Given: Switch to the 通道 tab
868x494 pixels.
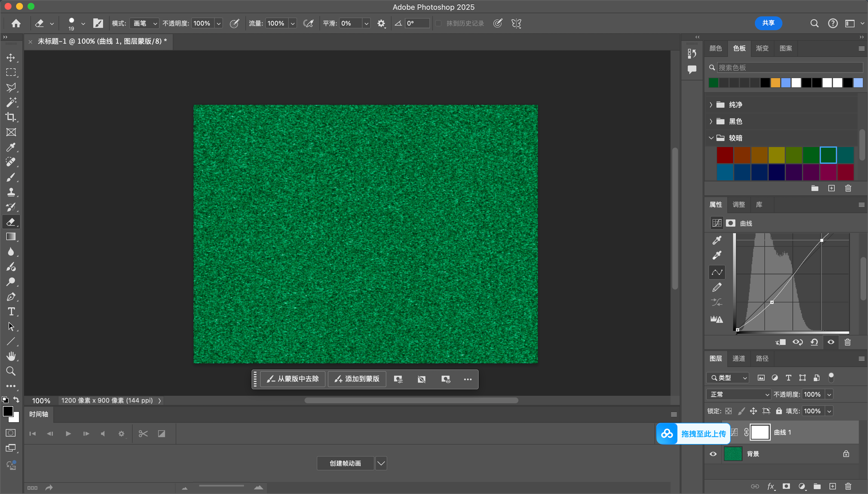Looking at the screenshot, I should click(x=739, y=358).
